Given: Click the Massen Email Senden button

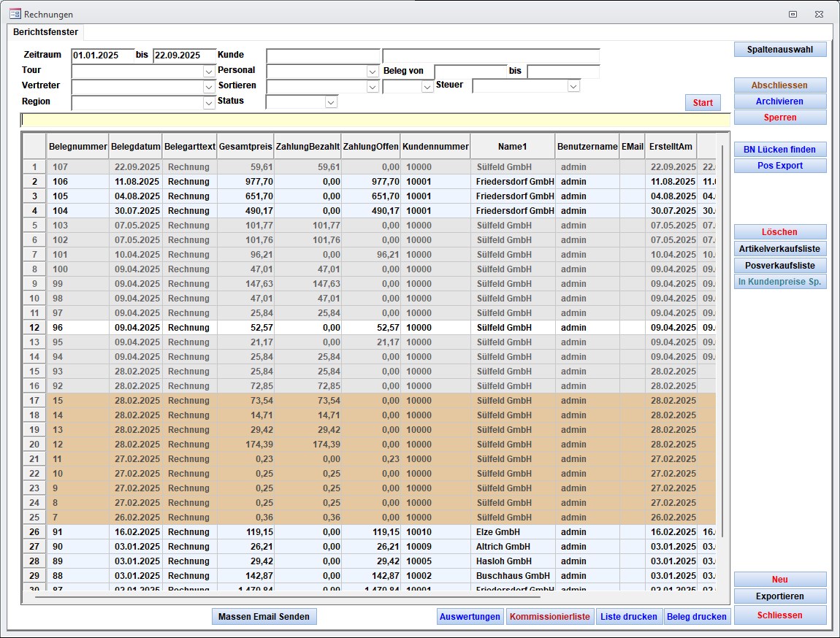Looking at the screenshot, I should coord(264,617).
